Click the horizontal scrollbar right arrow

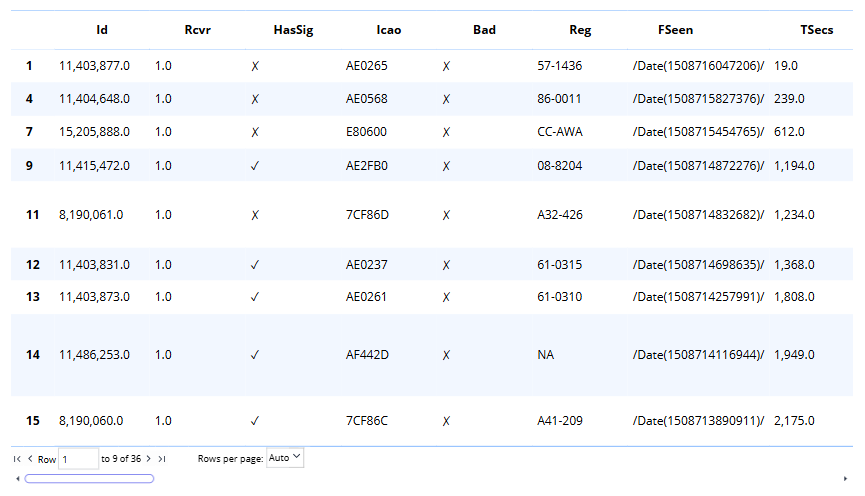(846, 479)
